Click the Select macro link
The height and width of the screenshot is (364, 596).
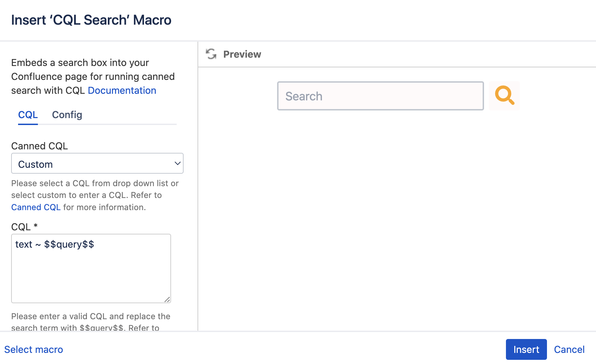pos(34,349)
